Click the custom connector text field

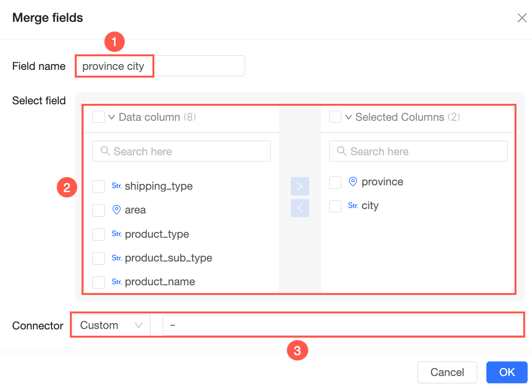tap(342, 326)
